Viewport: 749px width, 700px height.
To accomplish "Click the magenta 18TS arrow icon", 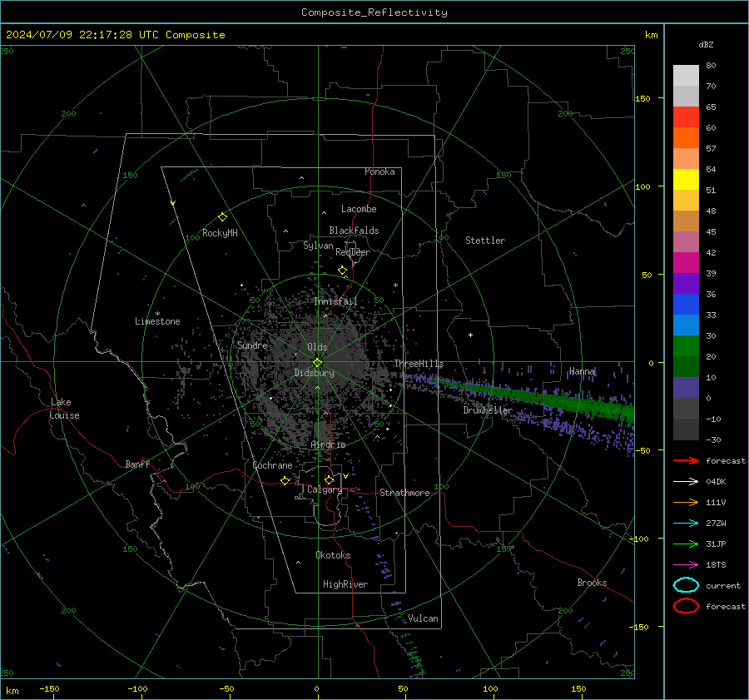I will click(686, 565).
